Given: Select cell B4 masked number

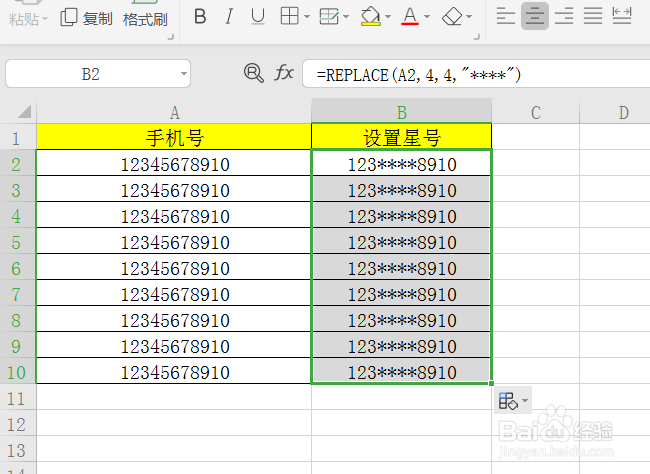Looking at the screenshot, I should tap(402, 215).
